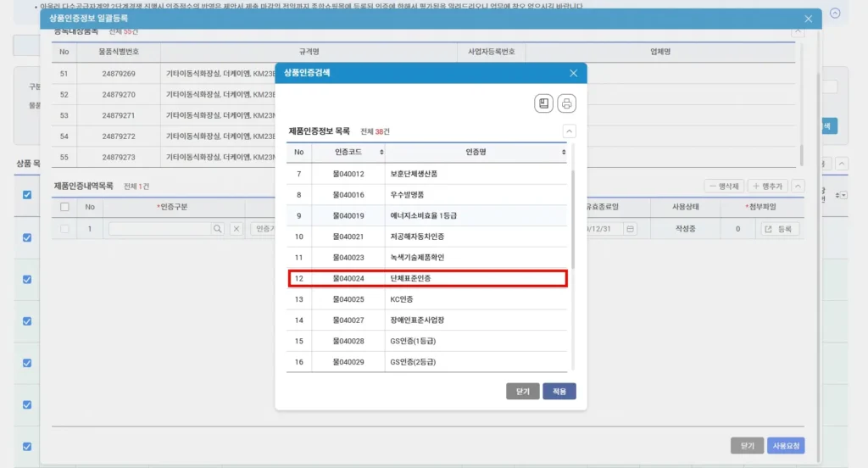Click the printer icon in 상품인증검색 dialog
868x468 pixels.
pyautogui.click(x=566, y=103)
